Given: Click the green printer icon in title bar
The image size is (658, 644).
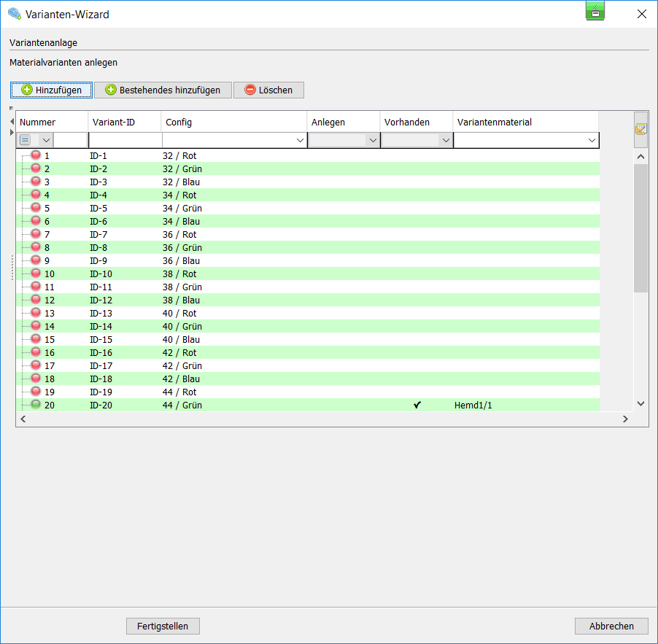Looking at the screenshot, I should click(x=595, y=11).
